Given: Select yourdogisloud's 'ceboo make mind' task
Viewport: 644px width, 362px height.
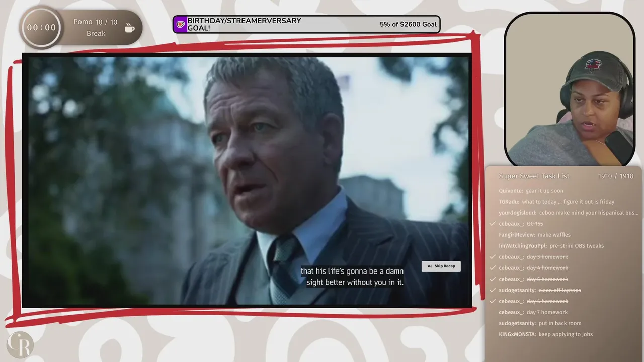Looking at the screenshot, I should (589, 213).
